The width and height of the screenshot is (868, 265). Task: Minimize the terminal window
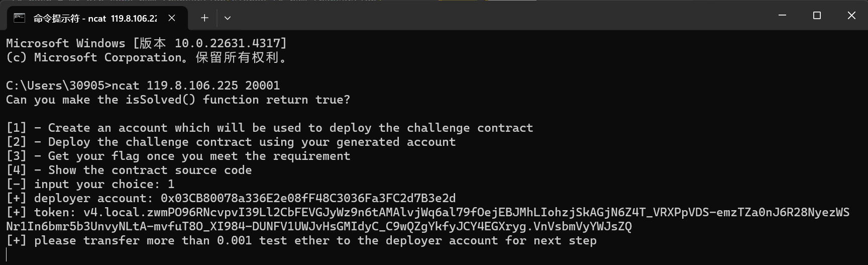(x=782, y=16)
